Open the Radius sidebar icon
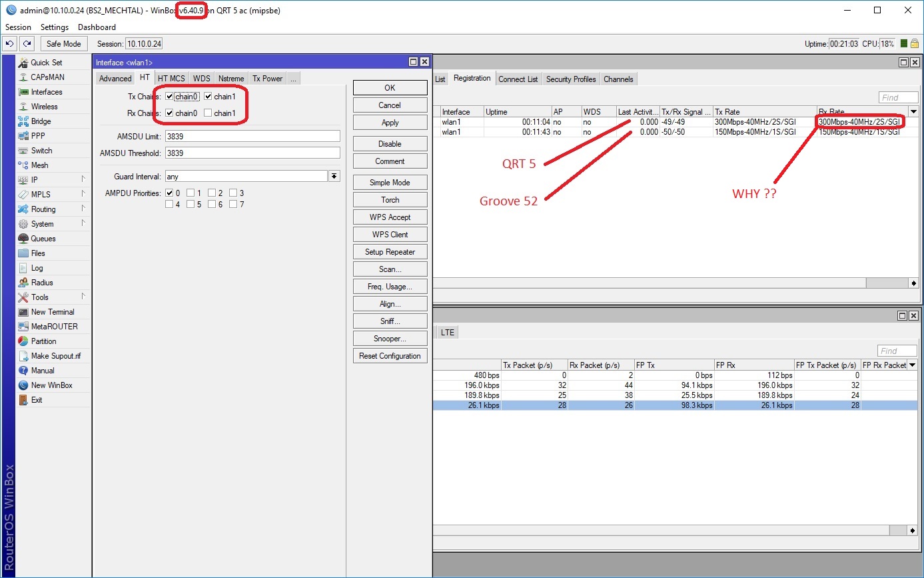 coord(23,283)
